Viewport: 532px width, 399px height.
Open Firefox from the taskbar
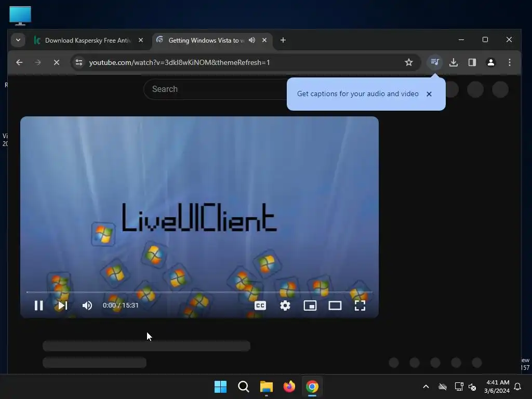pos(289,387)
